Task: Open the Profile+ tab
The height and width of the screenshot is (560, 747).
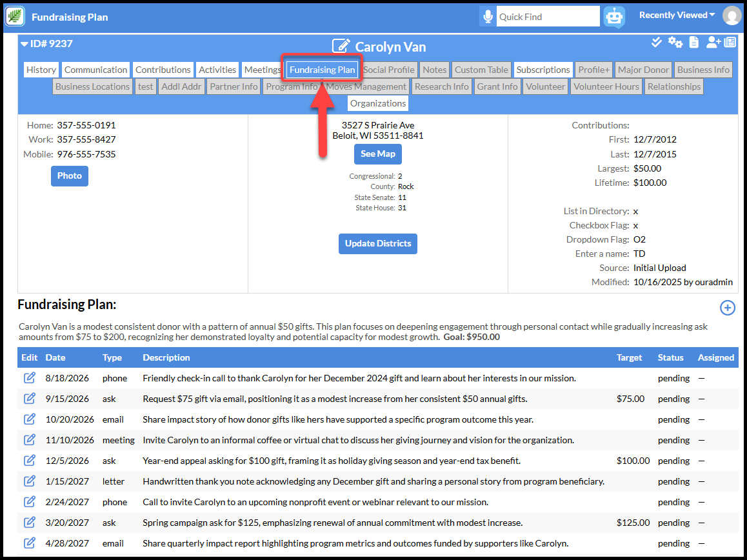Action: pyautogui.click(x=593, y=70)
